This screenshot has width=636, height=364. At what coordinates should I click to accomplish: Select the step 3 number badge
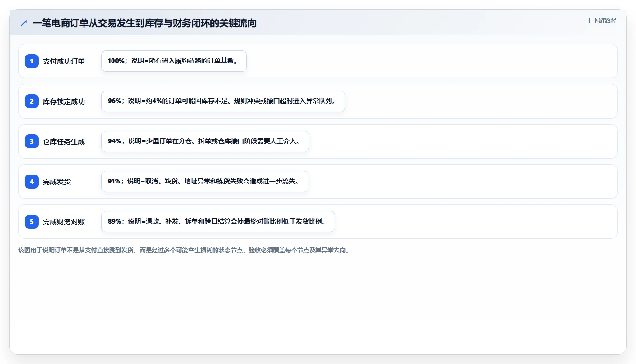pos(32,141)
